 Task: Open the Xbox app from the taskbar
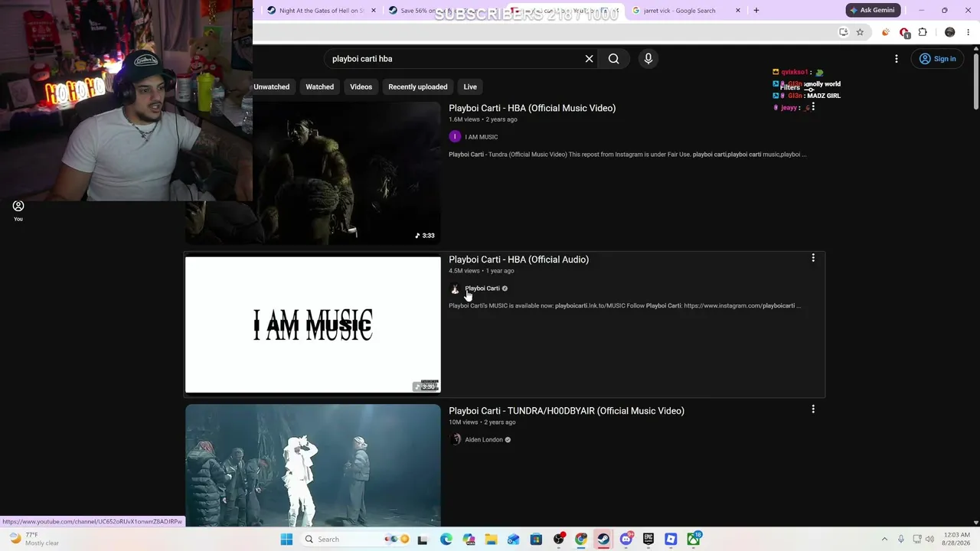click(x=693, y=540)
